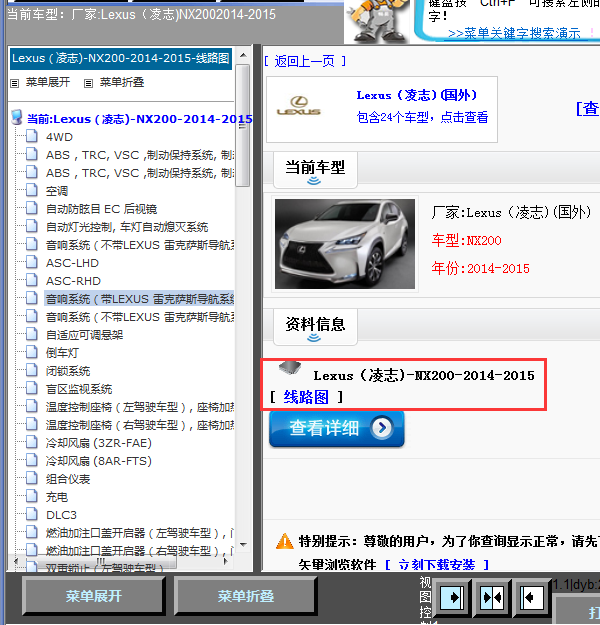Click the horizontal scrollbar right arrow
The image size is (600, 625).
(226, 561)
